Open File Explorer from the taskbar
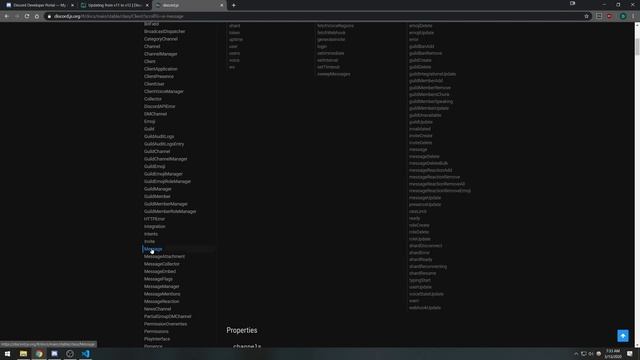The height and width of the screenshot is (360, 640). [23, 354]
